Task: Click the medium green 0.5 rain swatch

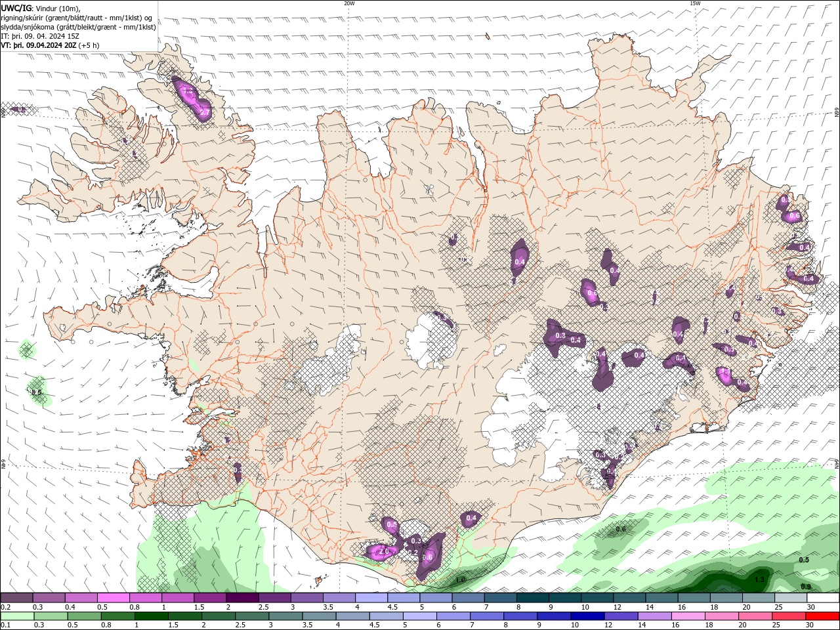Action: click(x=85, y=616)
